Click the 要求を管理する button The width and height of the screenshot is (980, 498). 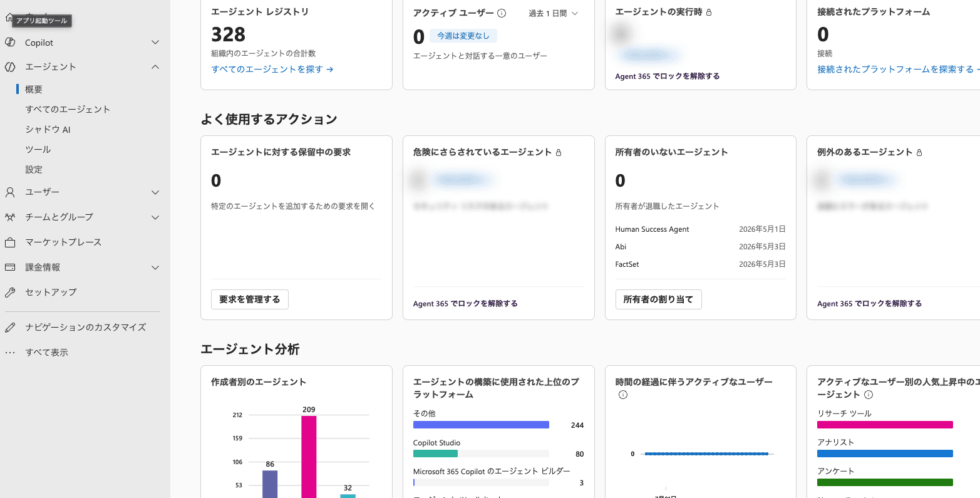coord(250,299)
